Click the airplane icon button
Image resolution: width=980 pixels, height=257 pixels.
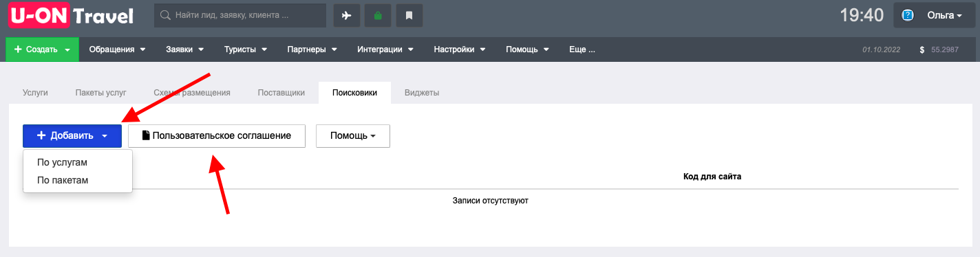pyautogui.click(x=347, y=15)
